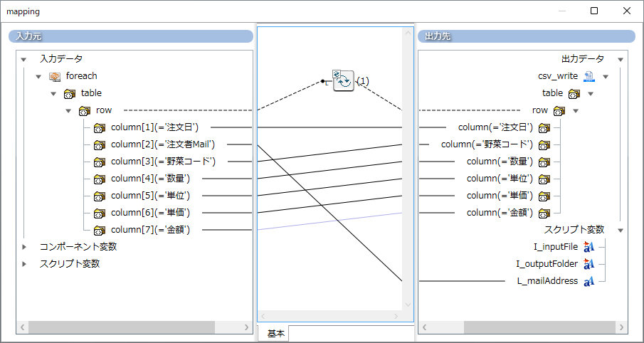Click the output table folder icon

574,94
